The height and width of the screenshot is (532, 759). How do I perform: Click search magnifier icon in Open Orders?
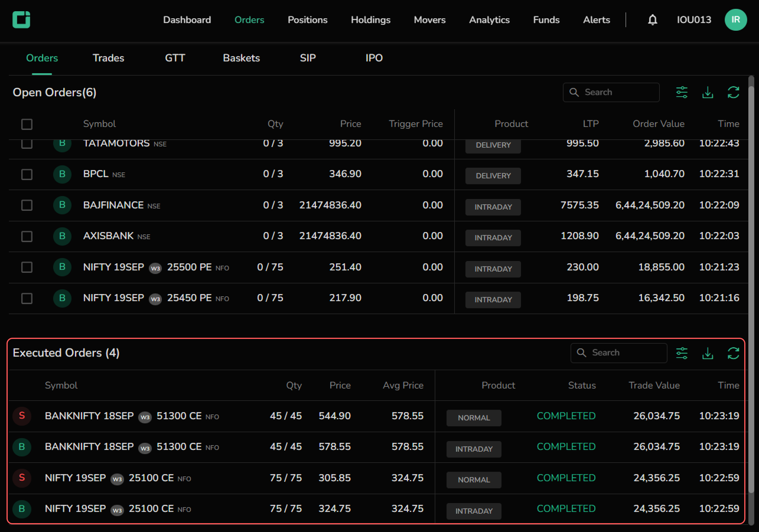574,92
